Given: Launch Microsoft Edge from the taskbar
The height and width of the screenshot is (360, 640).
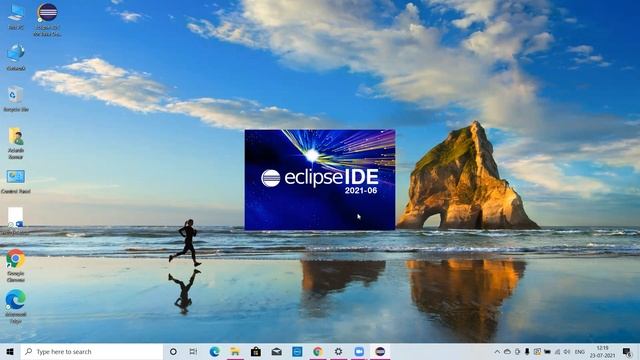Looking at the screenshot, I should (214, 351).
